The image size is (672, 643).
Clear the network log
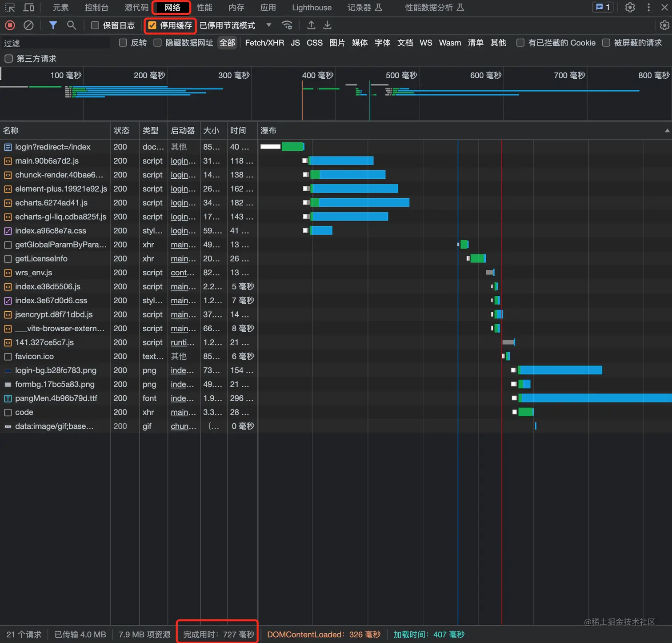click(x=28, y=25)
